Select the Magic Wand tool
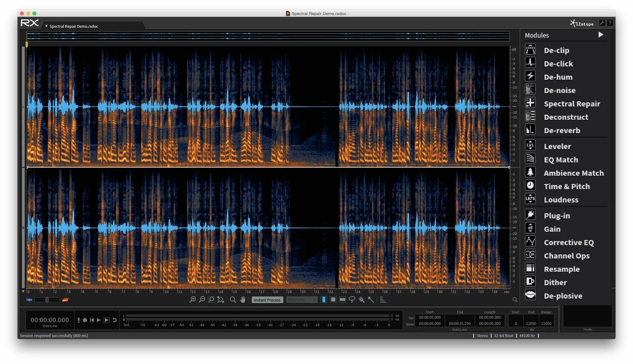 pyautogui.click(x=371, y=300)
